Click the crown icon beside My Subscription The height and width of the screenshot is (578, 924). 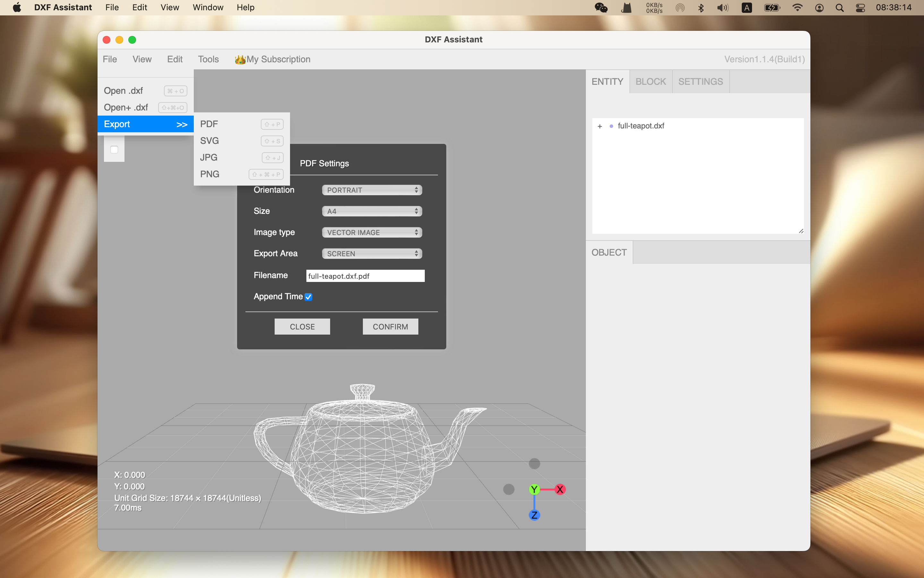pos(240,60)
